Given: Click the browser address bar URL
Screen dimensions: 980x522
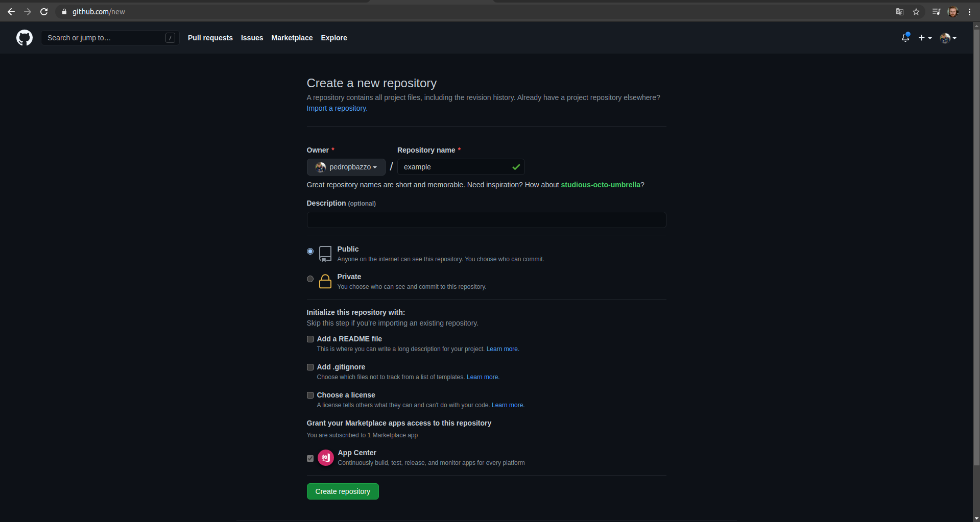Looking at the screenshot, I should point(99,12).
